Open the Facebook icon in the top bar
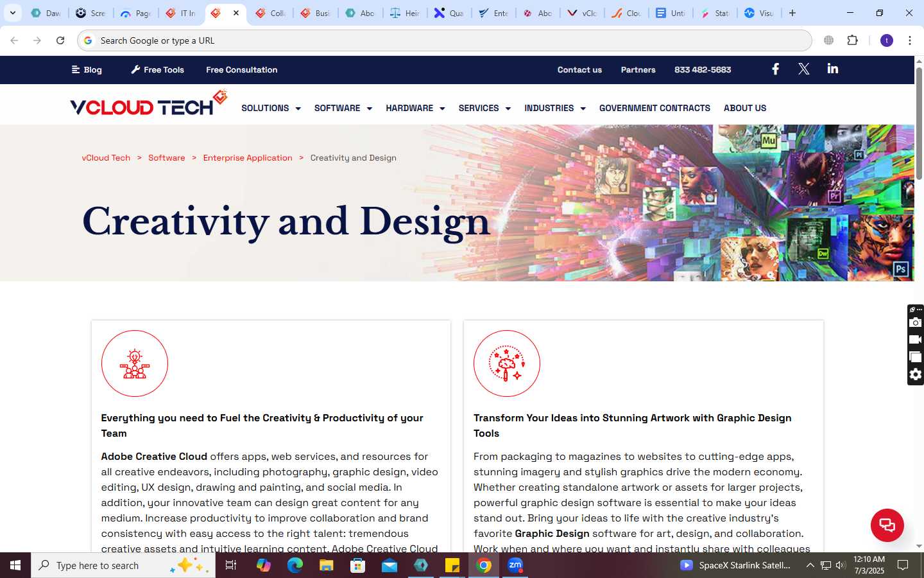The height and width of the screenshot is (578, 924). click(x=775, y=69)
